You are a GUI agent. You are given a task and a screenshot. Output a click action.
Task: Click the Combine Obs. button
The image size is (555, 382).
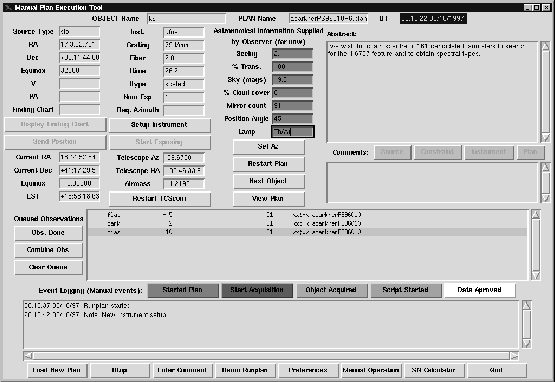(48, 250)
